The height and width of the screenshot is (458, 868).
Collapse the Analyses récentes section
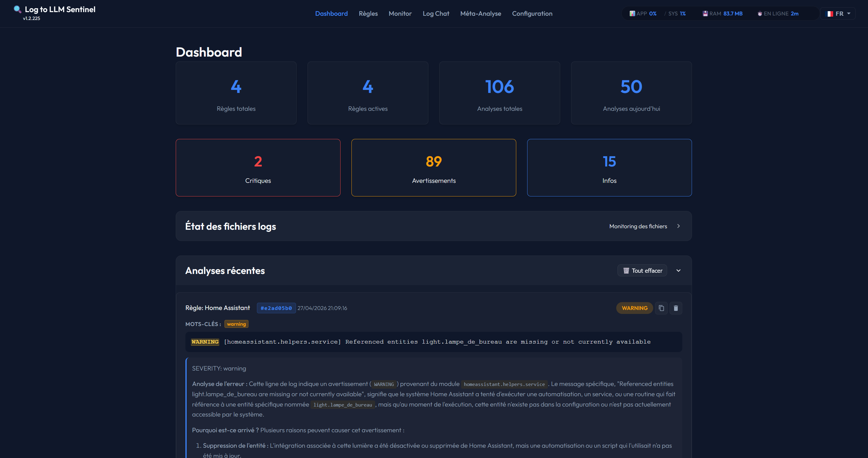point(678,270)
